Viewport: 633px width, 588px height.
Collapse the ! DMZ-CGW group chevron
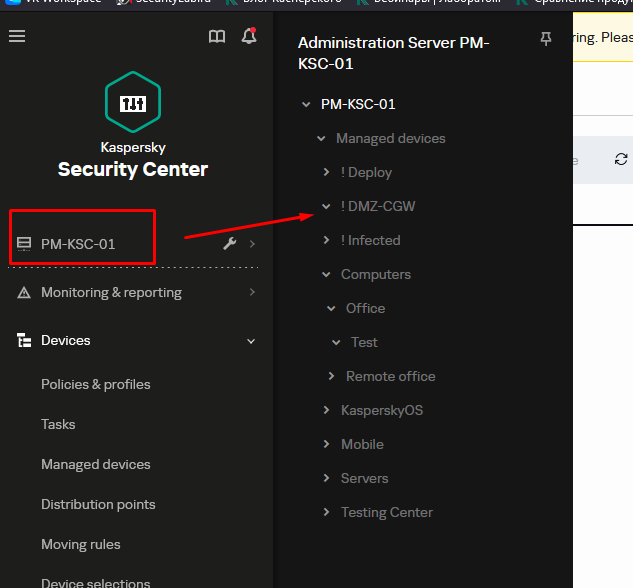click(x=326, y=206)
